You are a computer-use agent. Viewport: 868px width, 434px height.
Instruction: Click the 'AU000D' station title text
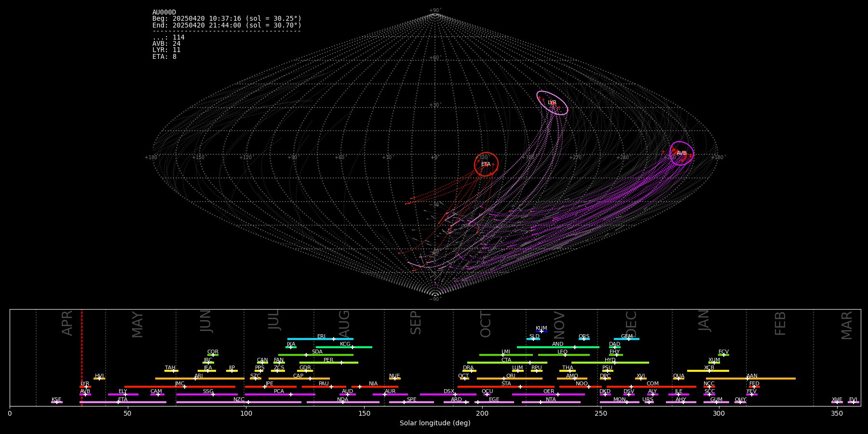[164, 13]
